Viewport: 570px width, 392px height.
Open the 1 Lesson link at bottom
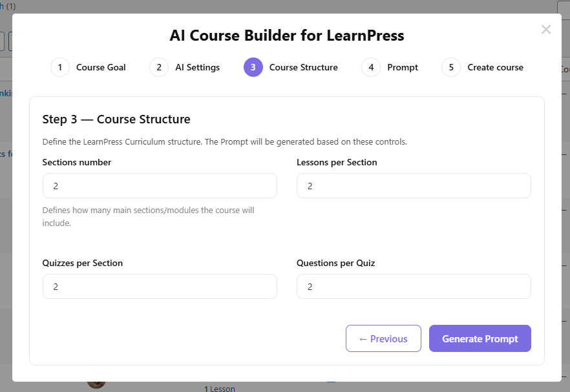[219, 389]
